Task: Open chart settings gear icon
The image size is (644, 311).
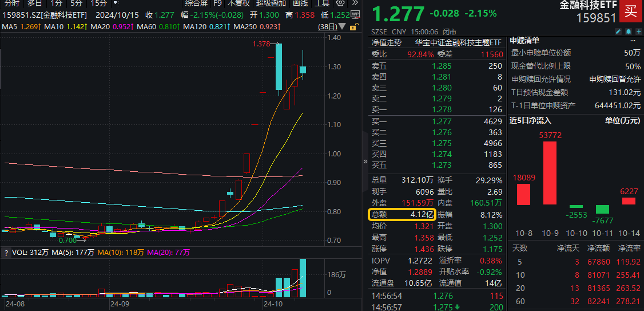Action: point(340,3)
